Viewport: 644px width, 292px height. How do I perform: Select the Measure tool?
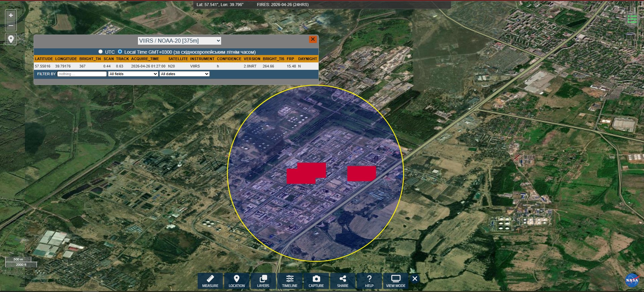pyautogui.click(x=210, y=281)
